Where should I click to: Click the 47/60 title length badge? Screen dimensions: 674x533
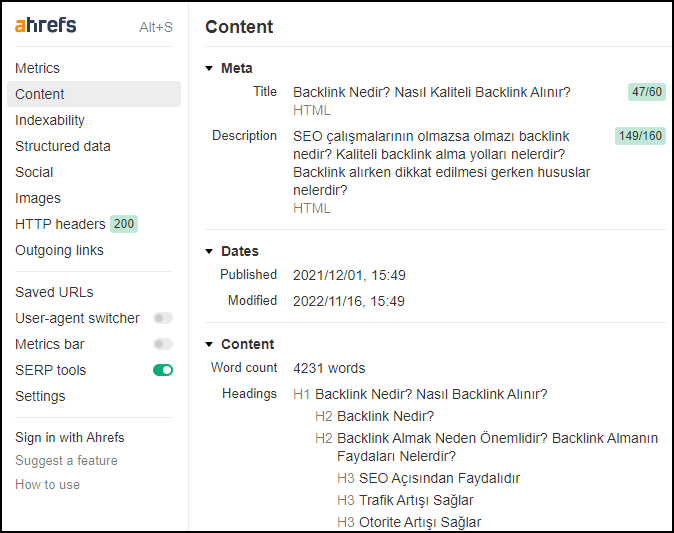coord(646,92)
